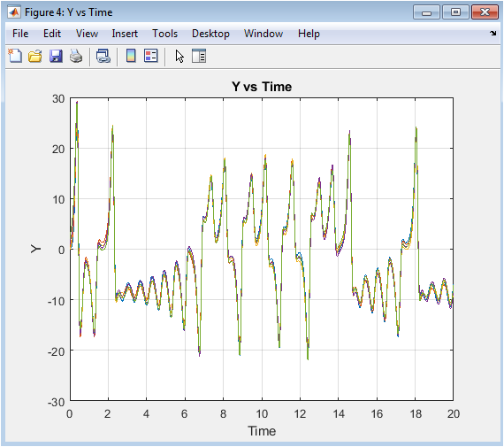Open the Help menu

(309, 34)
